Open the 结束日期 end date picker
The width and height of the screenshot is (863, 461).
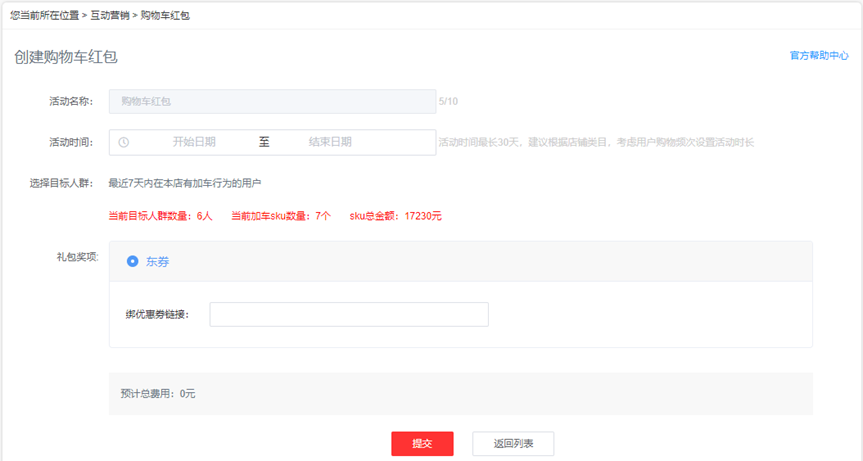point(330,142)
